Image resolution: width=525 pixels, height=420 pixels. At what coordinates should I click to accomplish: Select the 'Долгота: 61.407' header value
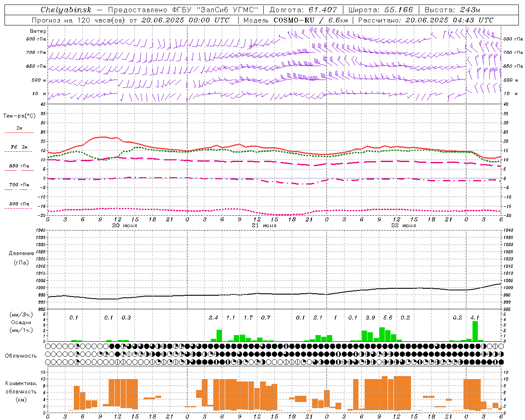[x=303, y=10]
